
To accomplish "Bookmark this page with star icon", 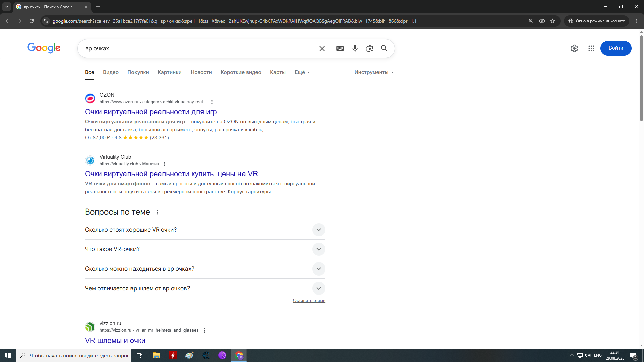I will [x=553, y=21].
